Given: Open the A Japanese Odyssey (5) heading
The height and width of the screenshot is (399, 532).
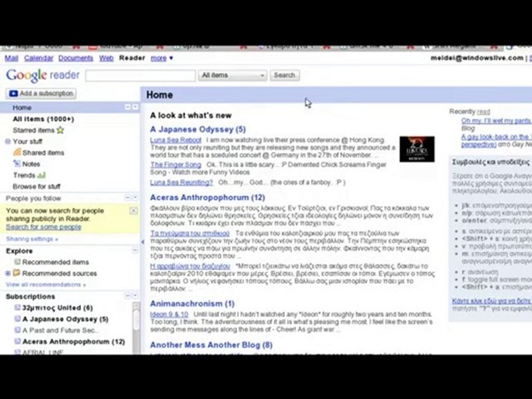Looking at the screenshot, I should tap(198, 129).
